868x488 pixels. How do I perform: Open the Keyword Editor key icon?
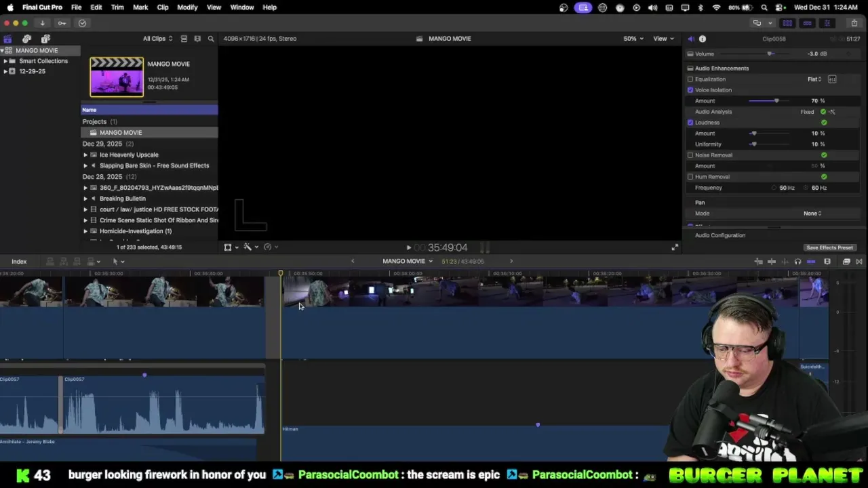click(x=62, y=23)
